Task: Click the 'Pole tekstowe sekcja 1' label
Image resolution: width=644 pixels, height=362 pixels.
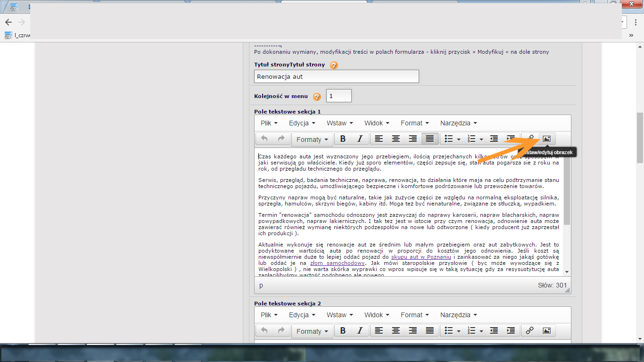Action: [288, 112]
